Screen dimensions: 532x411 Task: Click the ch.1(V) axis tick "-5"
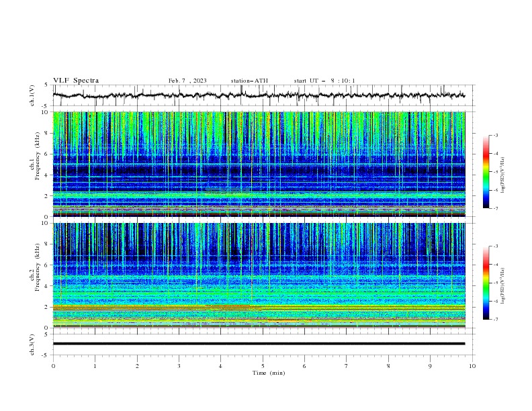coord(46,106)
